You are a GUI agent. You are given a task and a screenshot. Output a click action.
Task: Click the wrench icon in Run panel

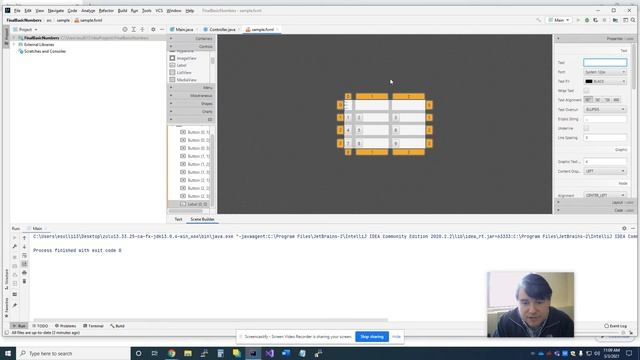[15, 247]
